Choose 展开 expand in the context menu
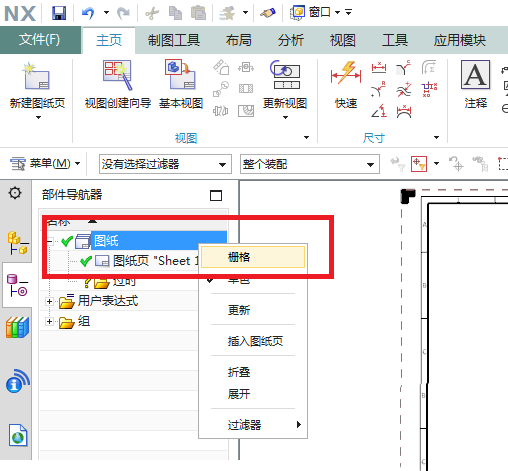Image resolution: width=508 pixels, height=471 pixels. click(253, 394)
